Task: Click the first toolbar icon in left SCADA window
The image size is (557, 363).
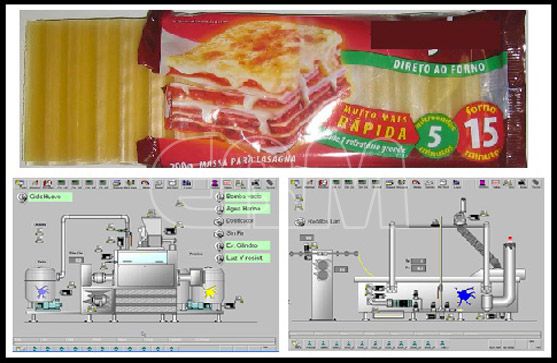Action: [20, 184]
